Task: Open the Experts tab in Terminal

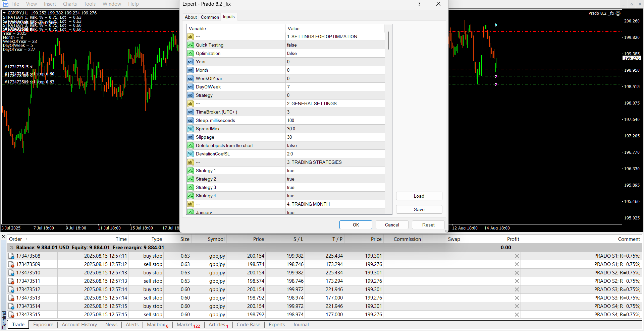Action: pyautogui.click(x=277, y=325)
